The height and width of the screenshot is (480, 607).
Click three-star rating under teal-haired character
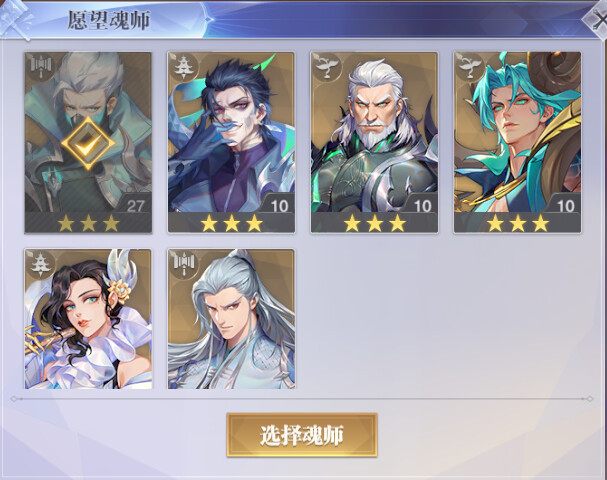click(518, 223)
